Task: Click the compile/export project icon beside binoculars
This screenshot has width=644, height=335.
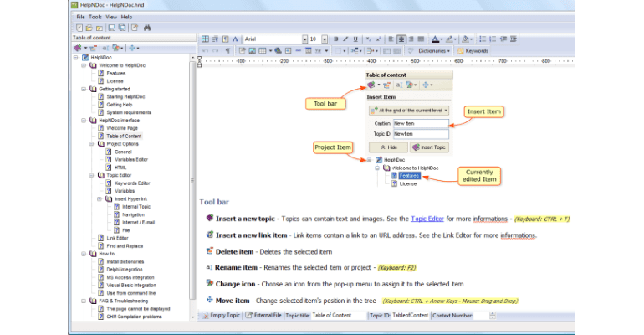Action: [135, 28]
